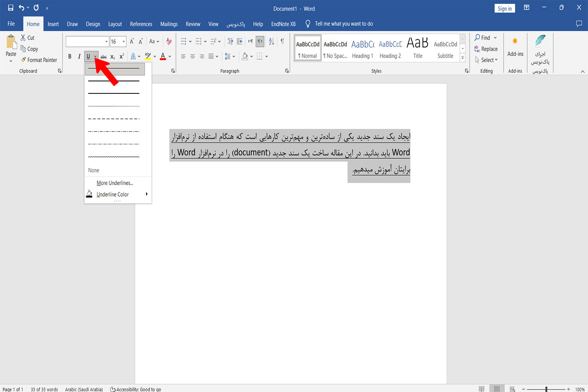The height and width of the screenshot is (392, 588).
Task: Click the Redo/Repeat icon
Action: tap(36, 8)
